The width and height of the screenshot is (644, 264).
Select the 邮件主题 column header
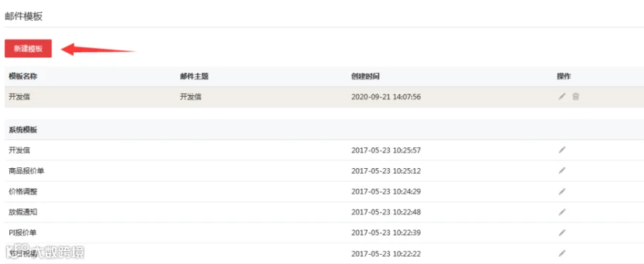point(194,77)
